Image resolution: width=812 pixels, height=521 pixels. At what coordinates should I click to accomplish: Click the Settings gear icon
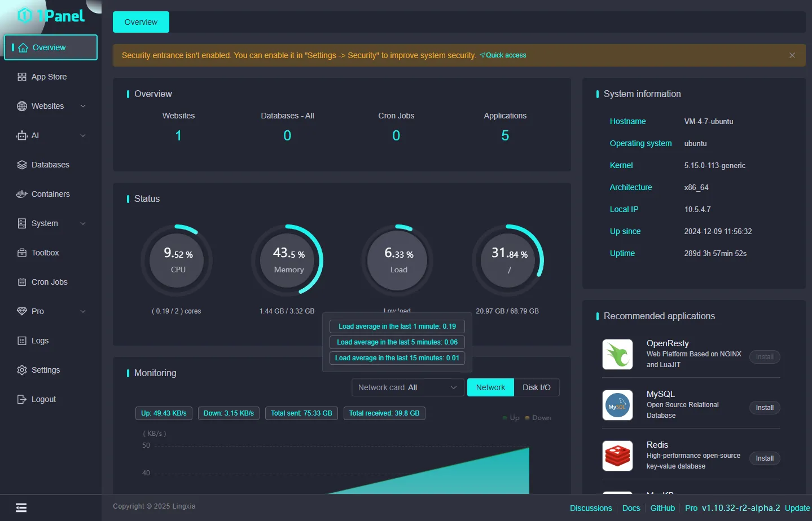22,370
